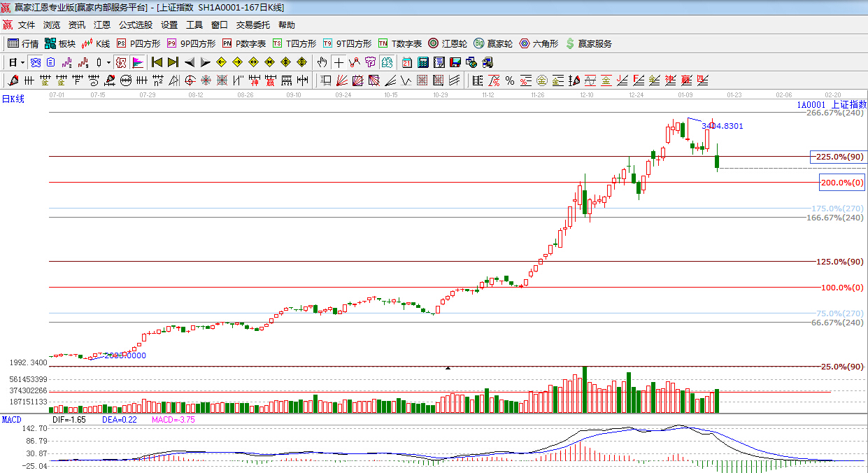Viewport: 868px width, 473px height.
Task: Open the 六角形 hexagon chart tool
Action: [x=539, y=43]
